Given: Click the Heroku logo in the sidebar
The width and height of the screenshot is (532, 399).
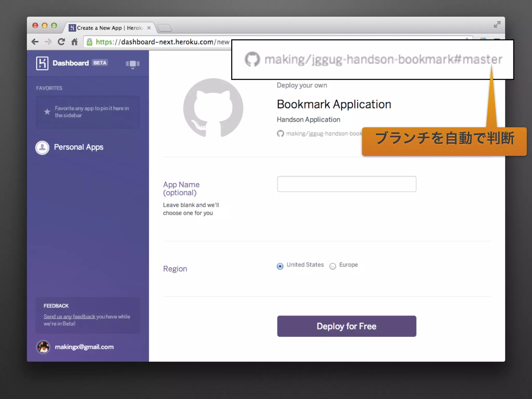Looking at the screenshot, I should [x=42, y=63].
